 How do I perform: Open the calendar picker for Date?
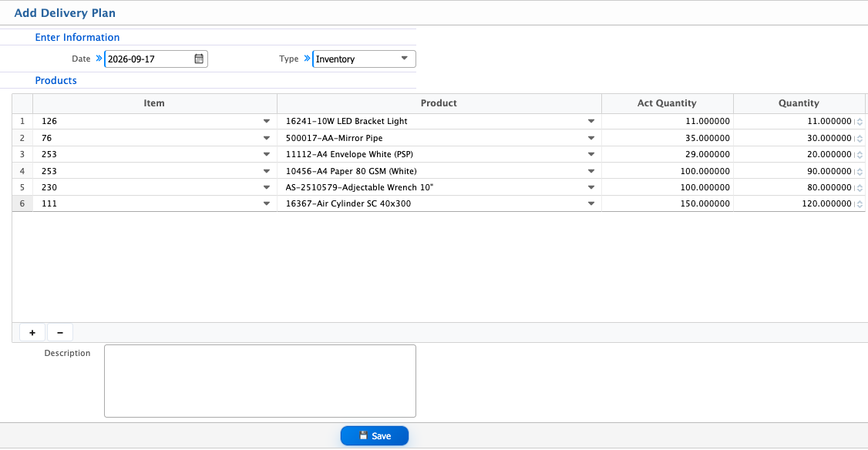click(x=199, y=59)
